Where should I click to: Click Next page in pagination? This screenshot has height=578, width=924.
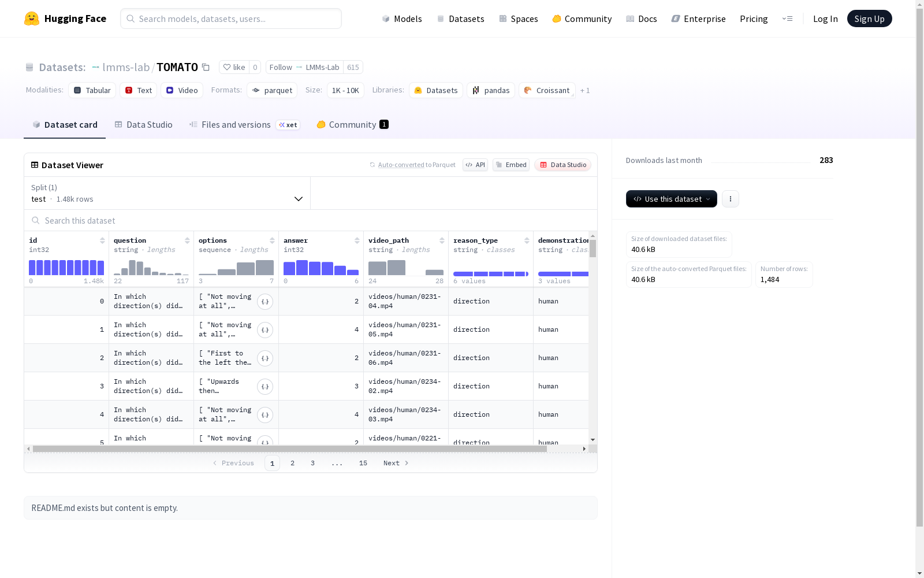coord(396,463)
